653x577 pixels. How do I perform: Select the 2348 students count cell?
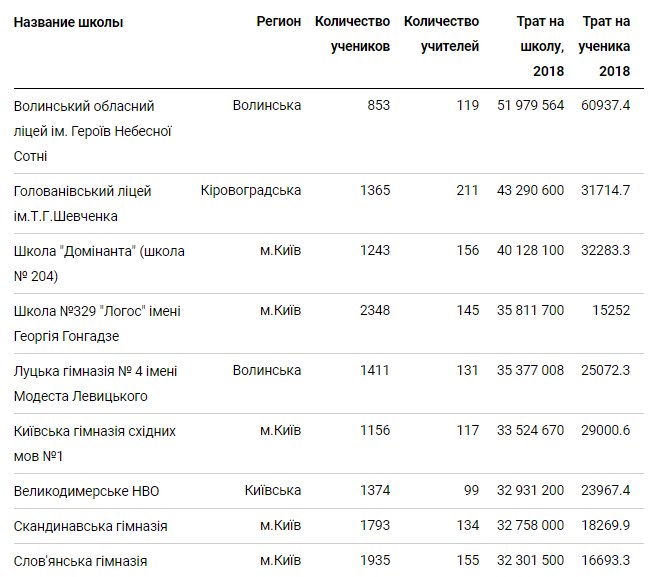(374, 311)
